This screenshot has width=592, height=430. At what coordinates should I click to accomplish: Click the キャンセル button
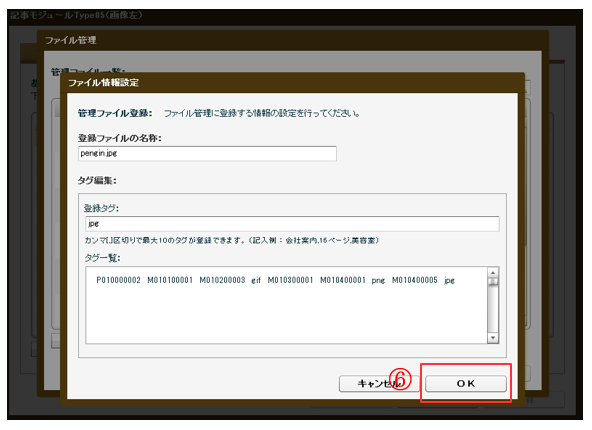379,384
